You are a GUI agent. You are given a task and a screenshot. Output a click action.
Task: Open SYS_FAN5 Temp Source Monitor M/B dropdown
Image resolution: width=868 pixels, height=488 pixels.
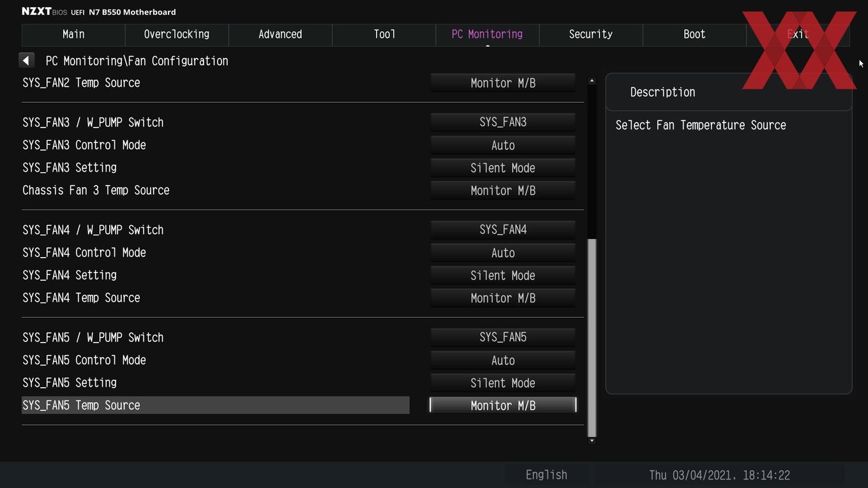503,405
